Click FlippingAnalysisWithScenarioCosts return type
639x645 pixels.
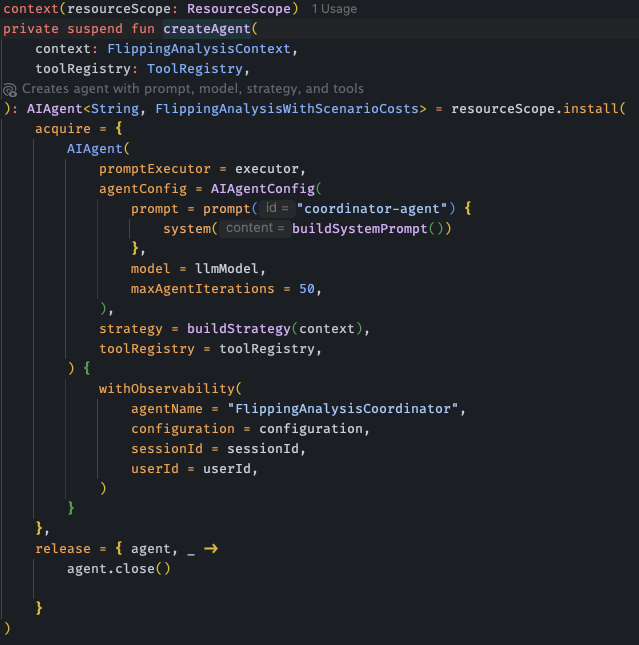click(x=287, y=109)
